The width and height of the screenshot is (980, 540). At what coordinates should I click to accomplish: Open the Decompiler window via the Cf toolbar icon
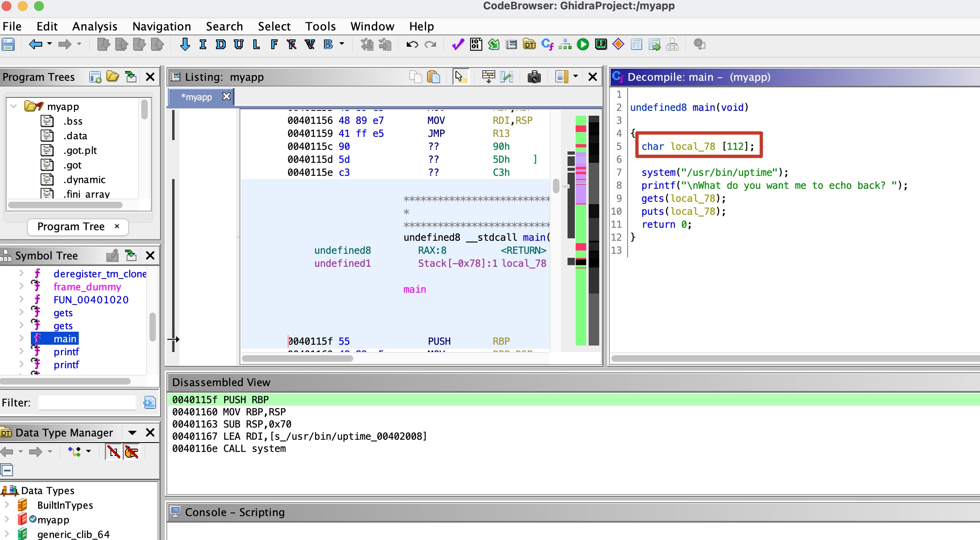(x=547, y=44)
